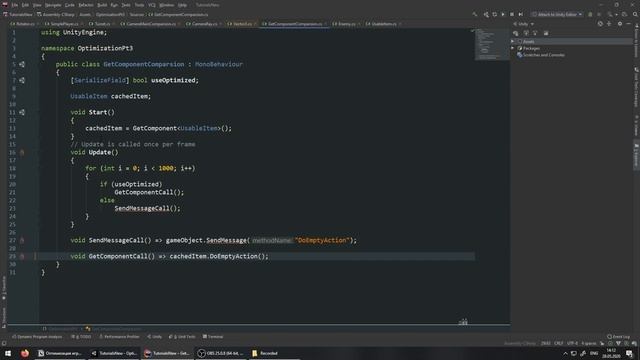The height and width of the screenshot is (360, 640).
Task: Click the CRLF line separator in status bar
Action: [558, 343]
